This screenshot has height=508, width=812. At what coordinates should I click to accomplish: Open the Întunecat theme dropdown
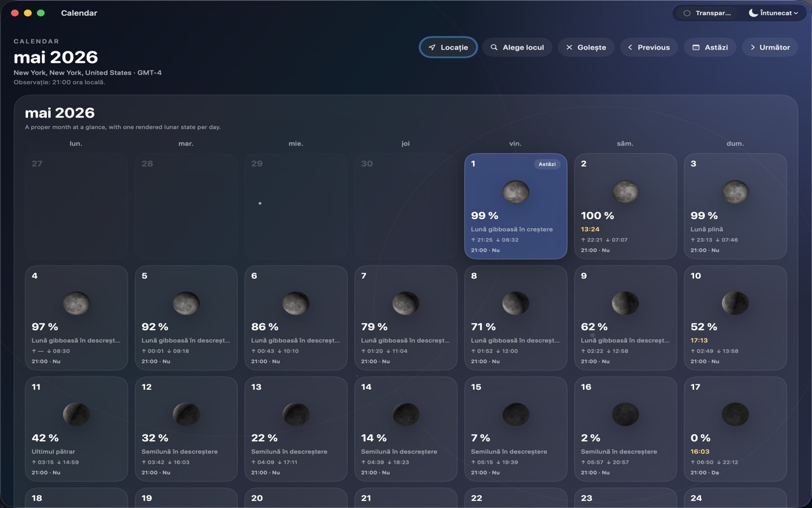tap(773, 13)
